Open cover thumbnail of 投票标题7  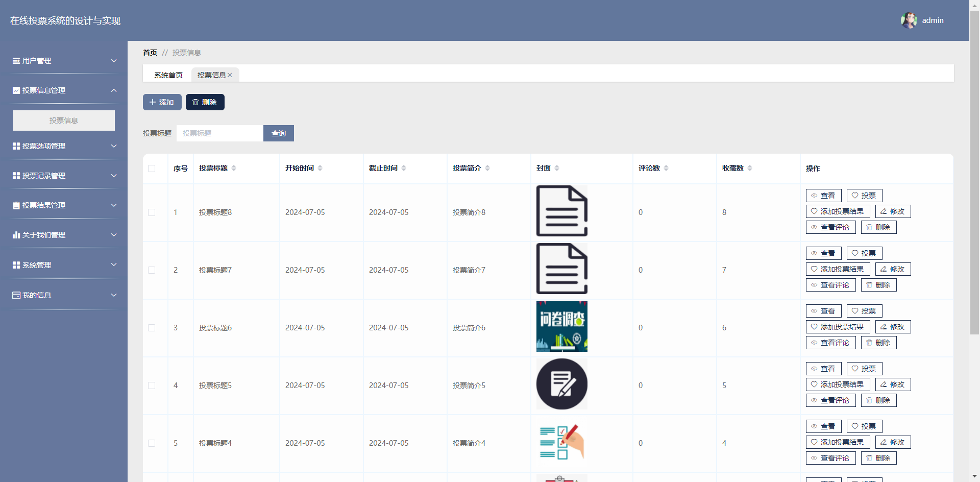[562, 269]
